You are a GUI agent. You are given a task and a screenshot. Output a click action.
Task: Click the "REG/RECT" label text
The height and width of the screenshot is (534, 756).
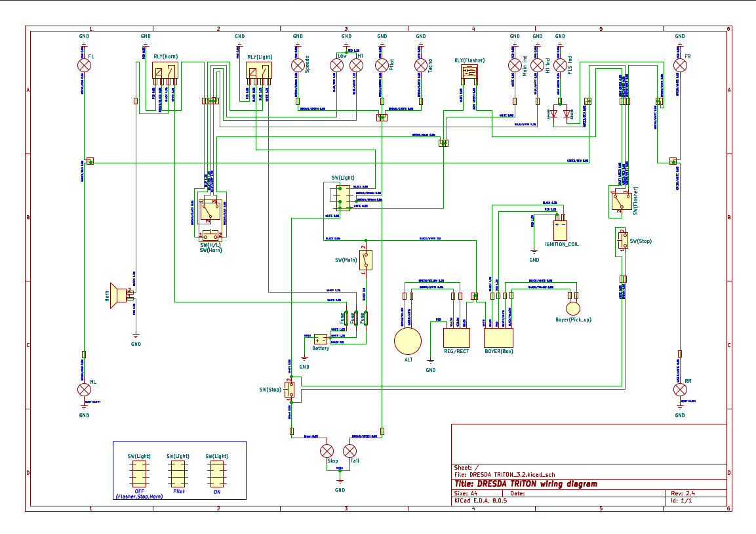pyautogui.click(x=456, y=351)
